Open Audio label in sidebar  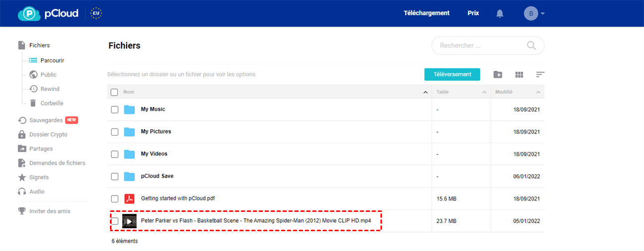pyautogui.click(x=37, y=192)
